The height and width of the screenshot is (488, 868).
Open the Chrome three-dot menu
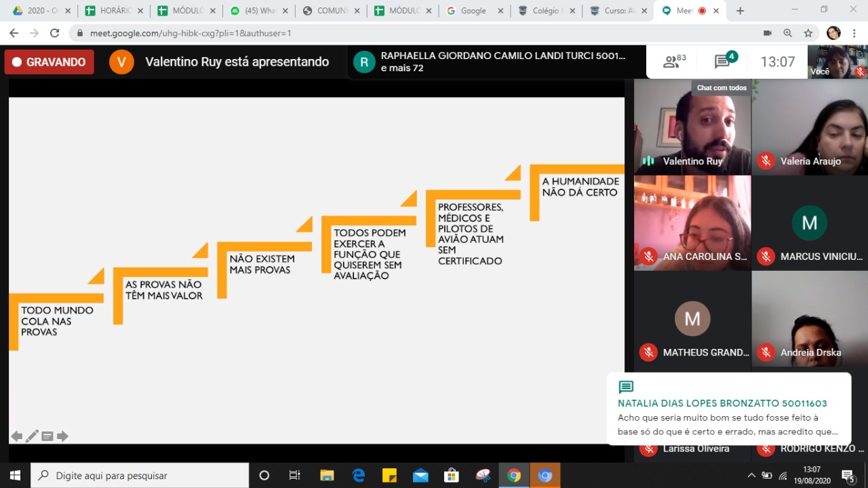854,33
